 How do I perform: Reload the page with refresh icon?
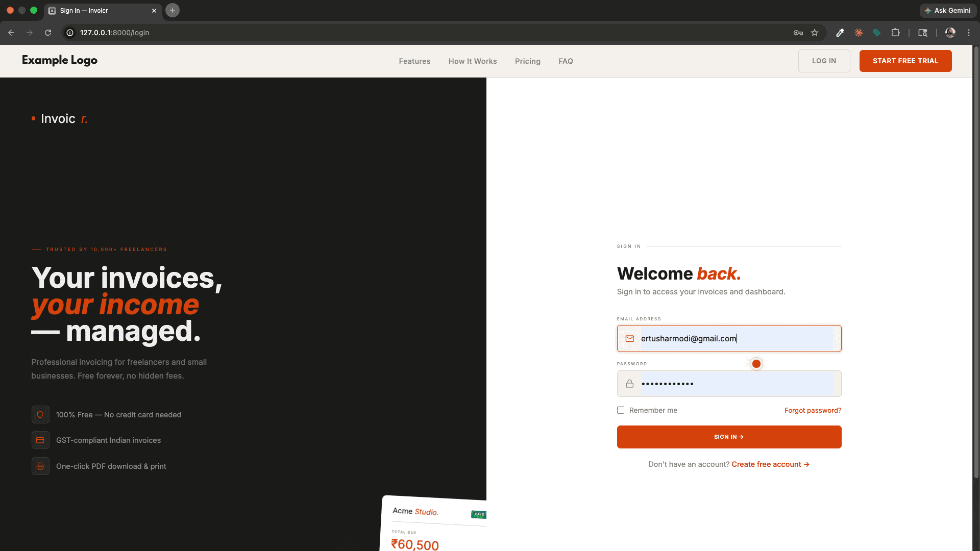(x=48, y=33)
